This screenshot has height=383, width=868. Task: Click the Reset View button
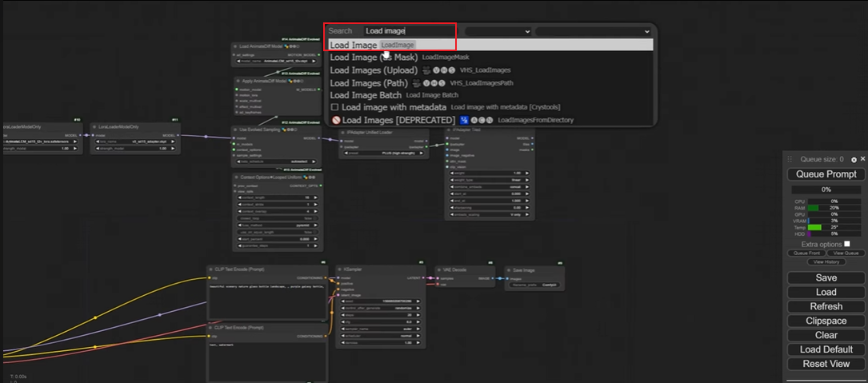pyautogui.click(x=826, y=364)
